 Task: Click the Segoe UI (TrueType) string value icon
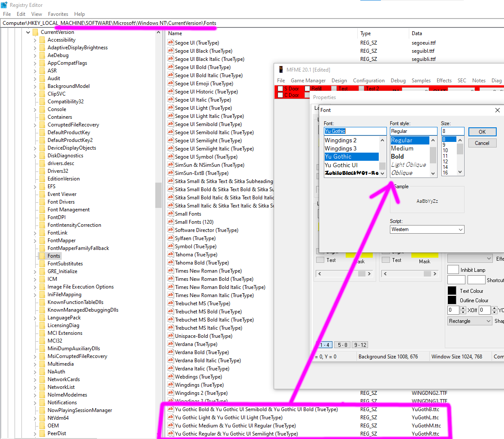(x=170, y=42)
